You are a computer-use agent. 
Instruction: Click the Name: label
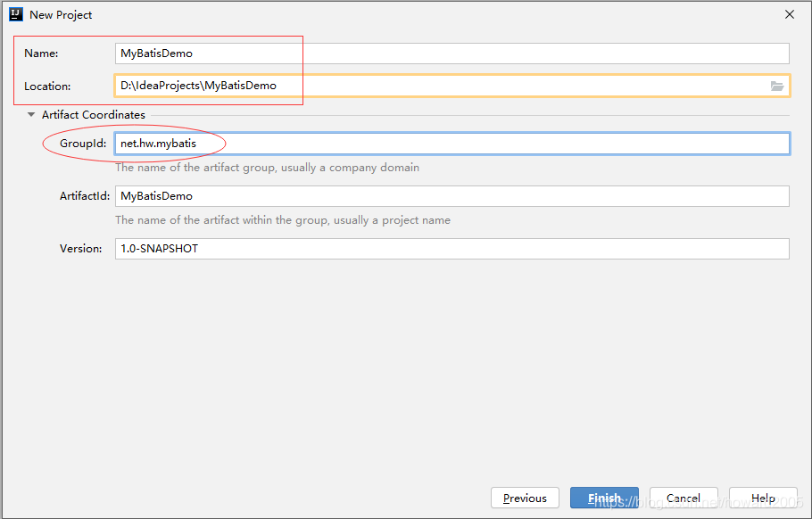pyautogui.click(x=41, y=54)
